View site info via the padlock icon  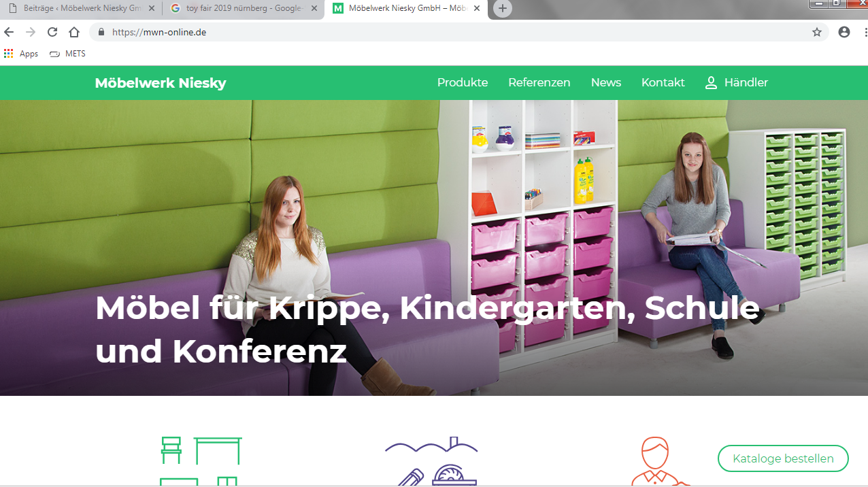101,32
